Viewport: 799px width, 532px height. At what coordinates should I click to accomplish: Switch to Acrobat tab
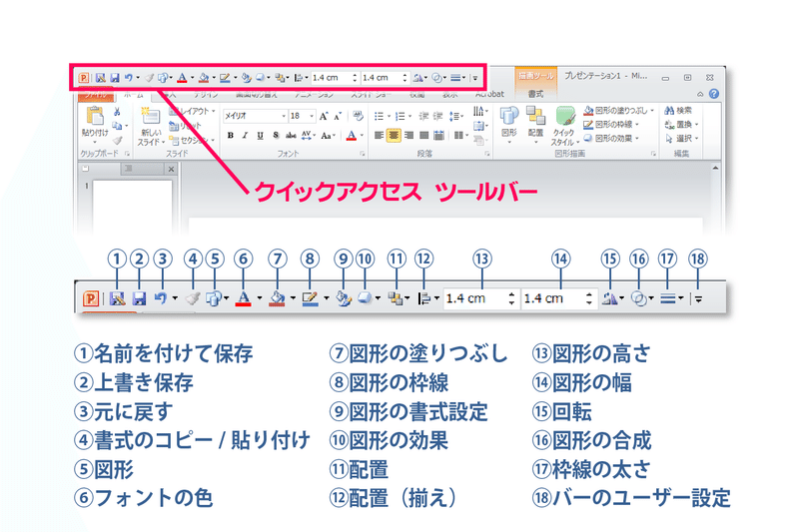coord(489,94)
